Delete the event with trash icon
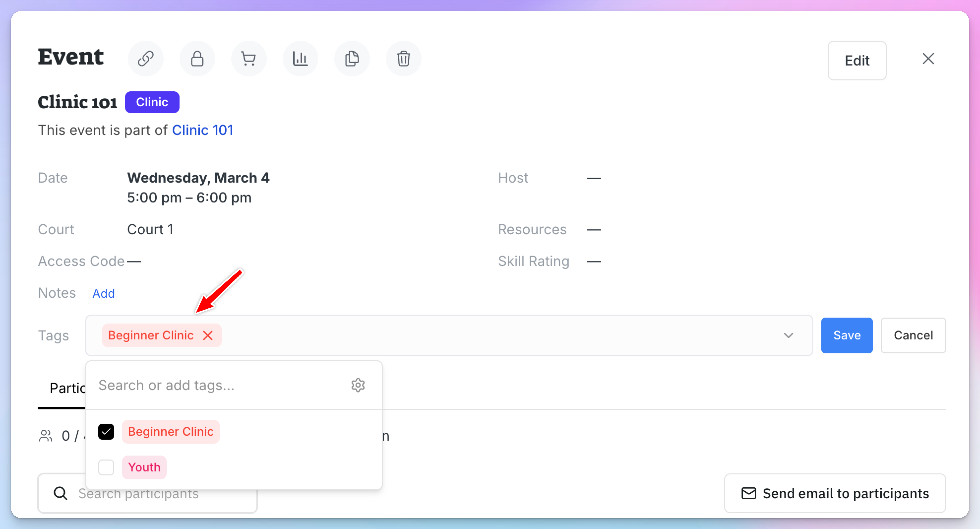The height and width of the screenshot is (529, 980). click(x=403, y=59)
